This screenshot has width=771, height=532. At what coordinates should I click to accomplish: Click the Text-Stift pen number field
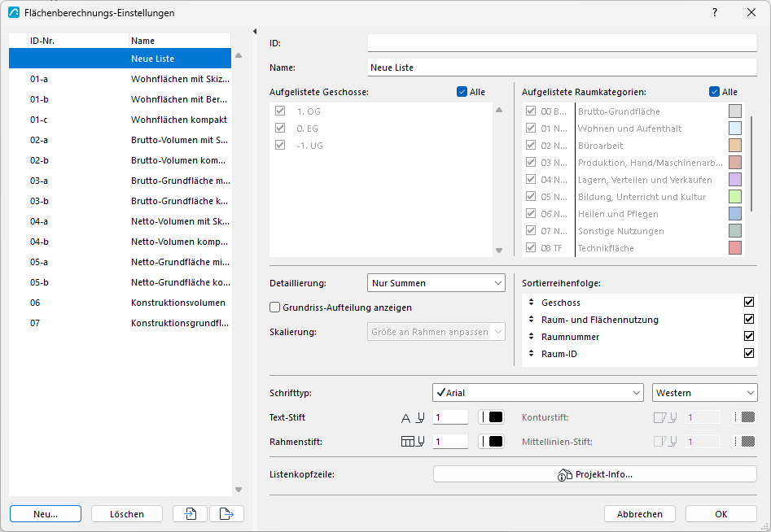(450, 417)
